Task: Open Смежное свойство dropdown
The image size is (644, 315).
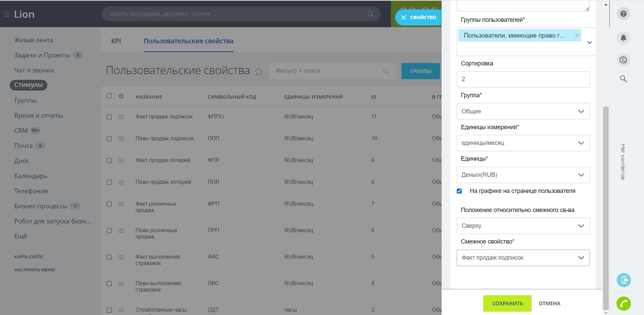Action: [523, 258]
